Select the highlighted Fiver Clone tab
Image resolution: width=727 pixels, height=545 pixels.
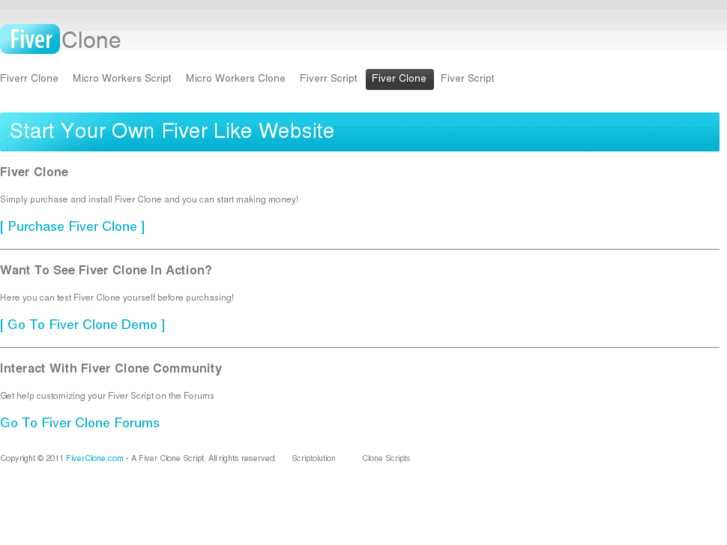pyautogui.click(x=399, y=79)
